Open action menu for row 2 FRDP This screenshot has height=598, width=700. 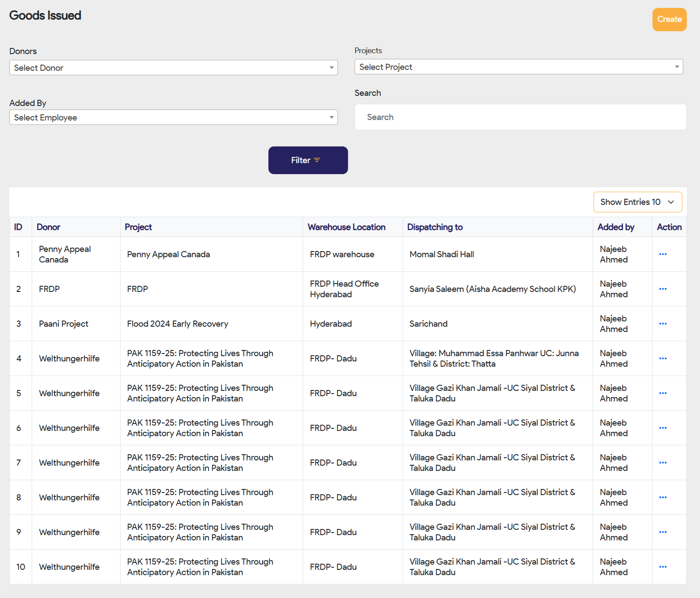(x=663, y=289)
